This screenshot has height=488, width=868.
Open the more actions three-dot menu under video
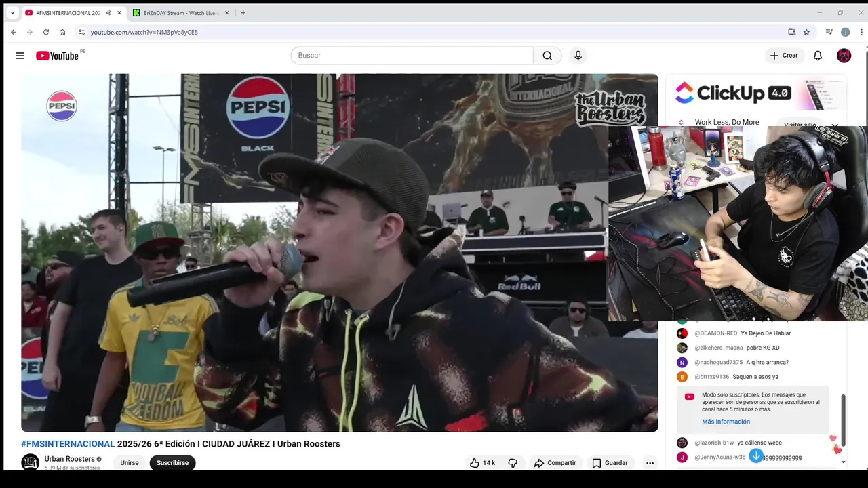pos(650,463)
